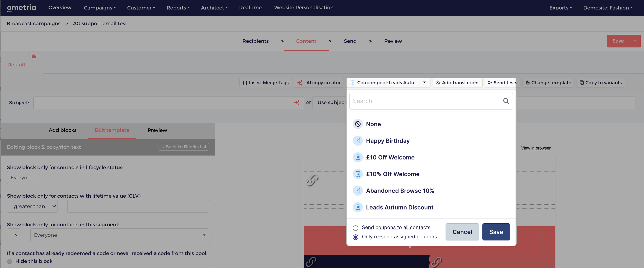Viewport: 644px width, 268px height.
Task: Open Demosite: Fashion account menu
Action: coord(608,8)
